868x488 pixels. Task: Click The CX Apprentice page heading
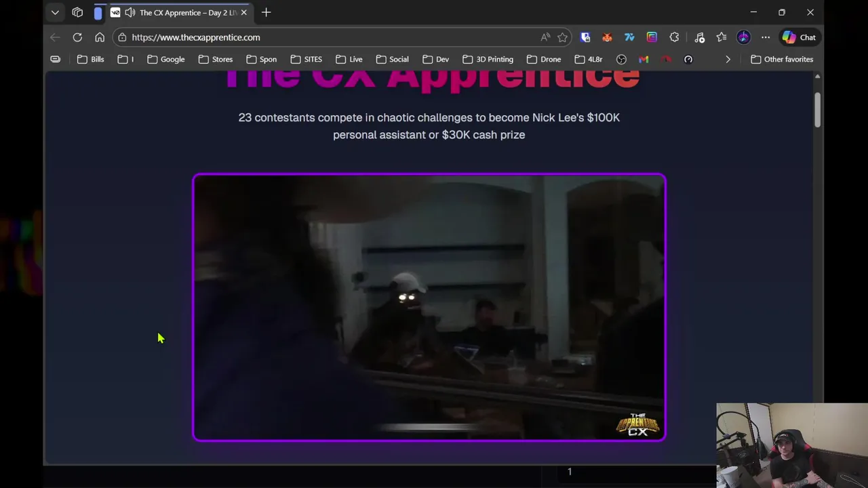click(x=432, y=79)
